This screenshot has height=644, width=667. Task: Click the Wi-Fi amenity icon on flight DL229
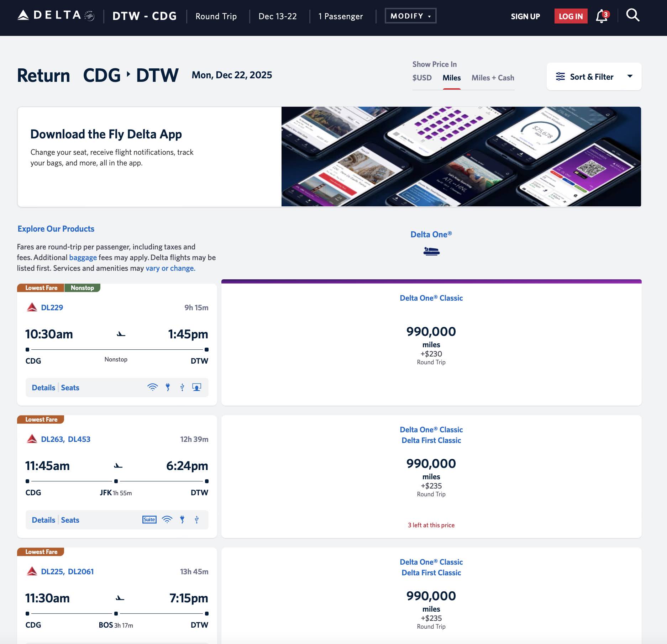click(x=153, y=387)
